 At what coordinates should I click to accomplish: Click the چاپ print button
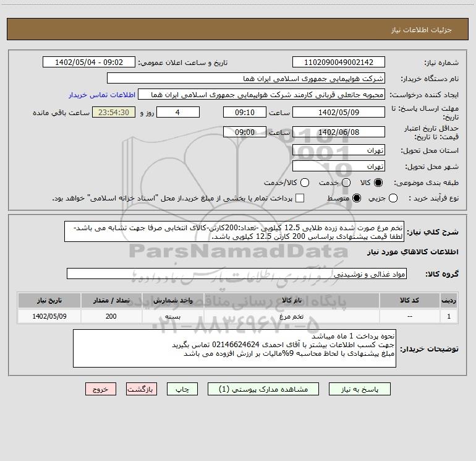[x=182, y=389]
